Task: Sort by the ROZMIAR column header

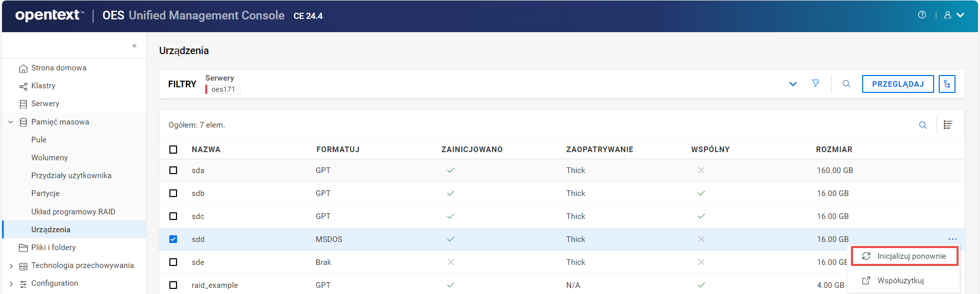Action: pos(834,150)
